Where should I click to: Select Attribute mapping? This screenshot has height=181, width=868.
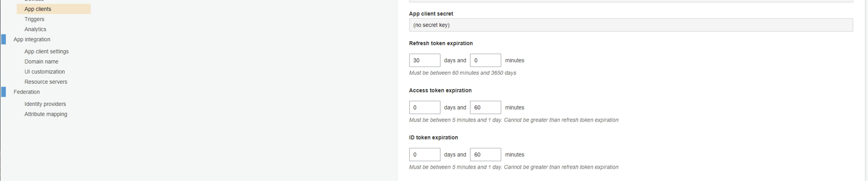coord(46,114)
